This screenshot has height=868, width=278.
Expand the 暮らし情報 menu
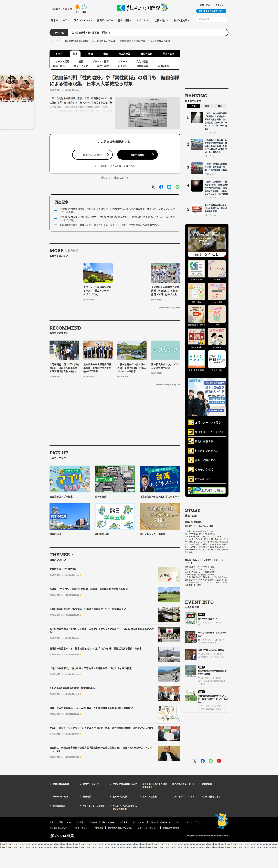(125, 21)
